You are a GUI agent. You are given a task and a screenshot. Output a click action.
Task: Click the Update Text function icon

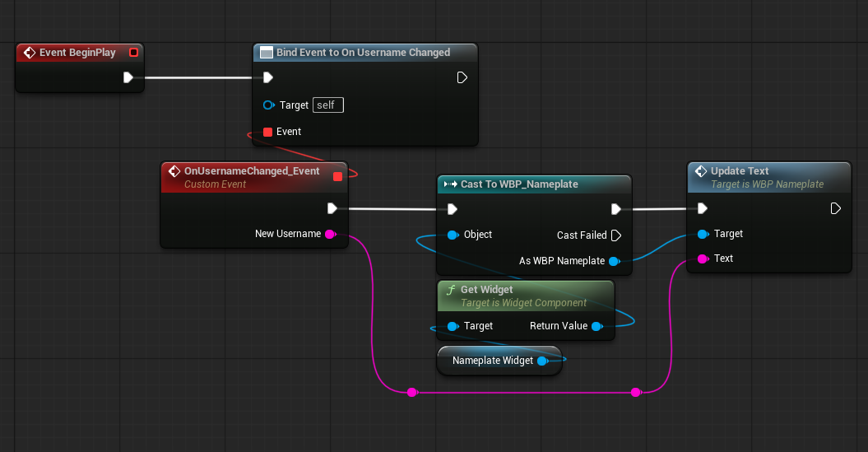click(700, 171)
